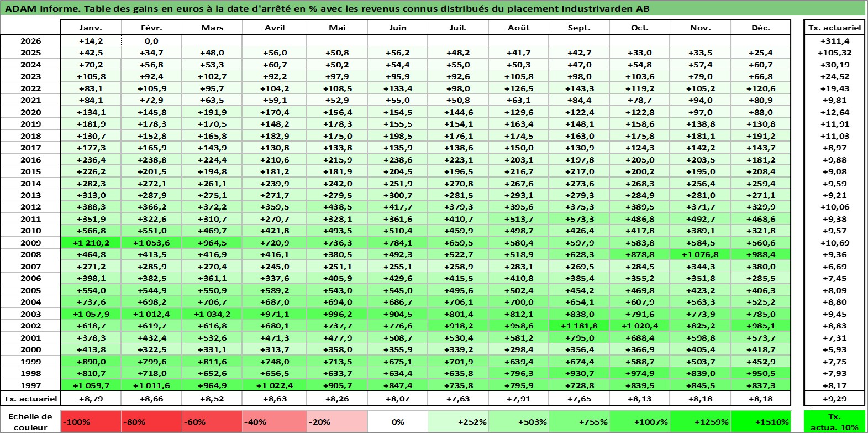Click the ADAM Informe title banner
Image resolution: width=868 pixels, height=433 pixels.
pos(433,8)
